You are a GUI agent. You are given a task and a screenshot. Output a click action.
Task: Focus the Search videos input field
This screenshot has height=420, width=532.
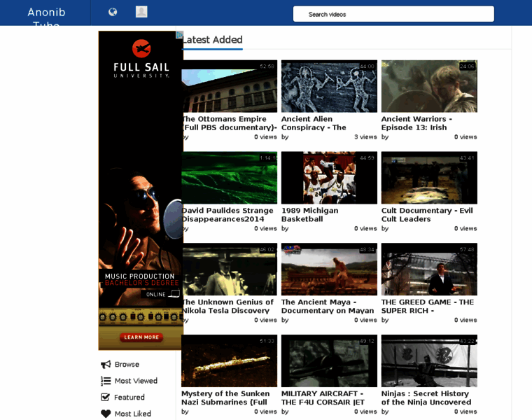click(x=393, y=14)
